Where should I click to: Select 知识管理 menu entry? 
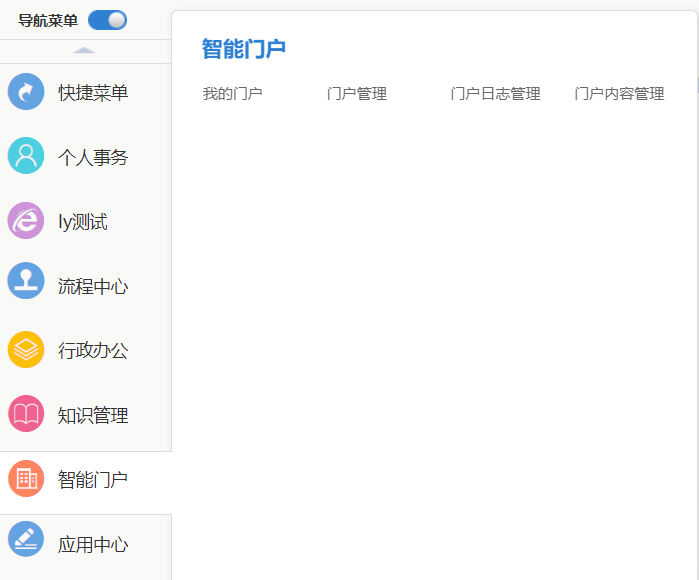click(93, 415)
